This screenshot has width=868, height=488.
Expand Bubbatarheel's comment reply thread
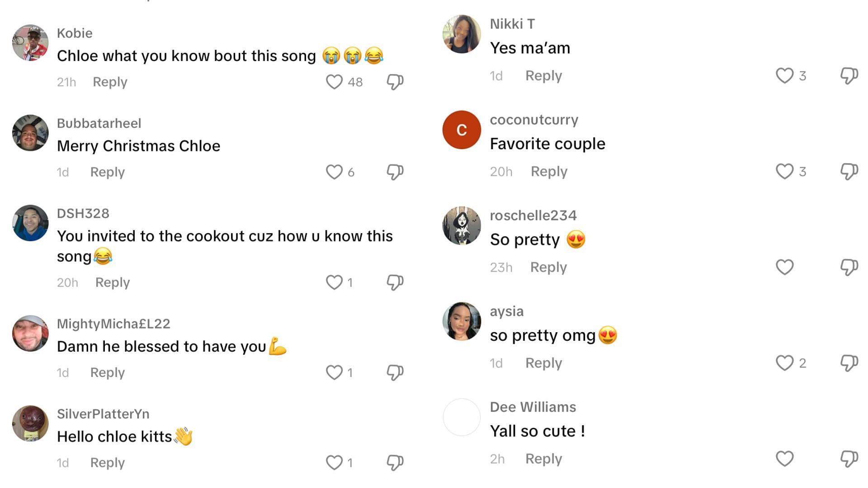108,172
